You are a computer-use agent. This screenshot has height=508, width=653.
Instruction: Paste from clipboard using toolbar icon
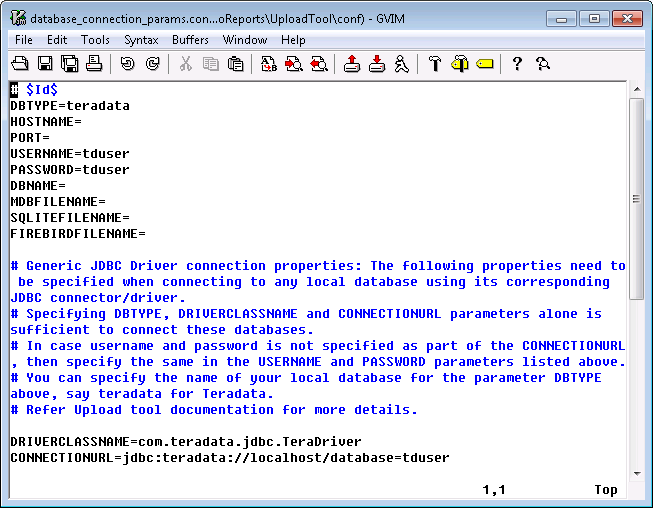click(236, 64)
